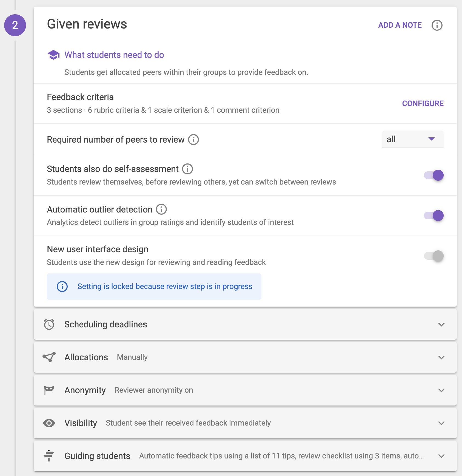Open the required peers 'all' dropdown
Screen dimensions: 462x476
pyautogui.click(x=413, y=139)
